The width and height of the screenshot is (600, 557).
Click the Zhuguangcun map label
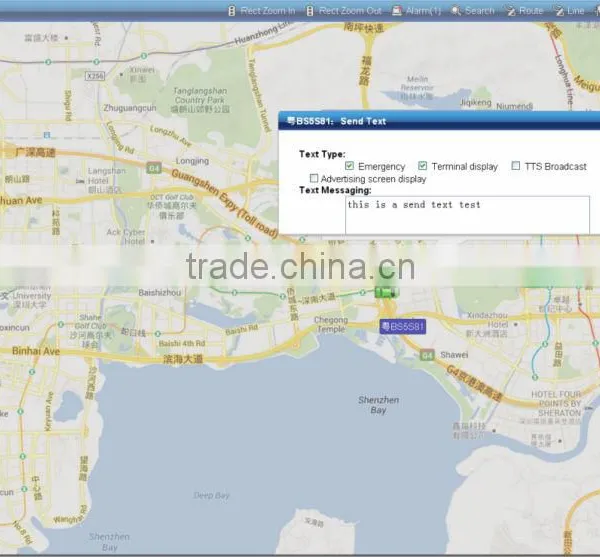pyautogui.click(x=130, y=108)
